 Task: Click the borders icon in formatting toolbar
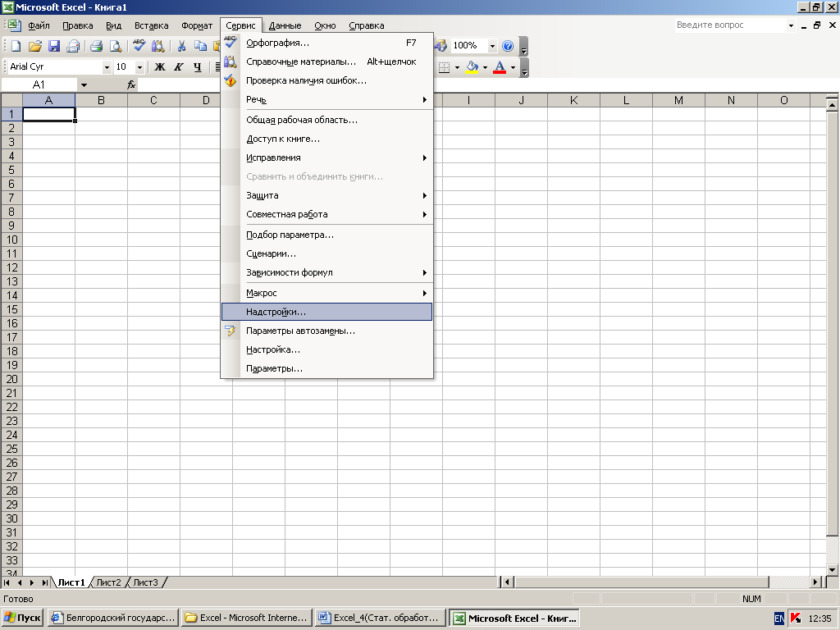(x=444, y=67)
